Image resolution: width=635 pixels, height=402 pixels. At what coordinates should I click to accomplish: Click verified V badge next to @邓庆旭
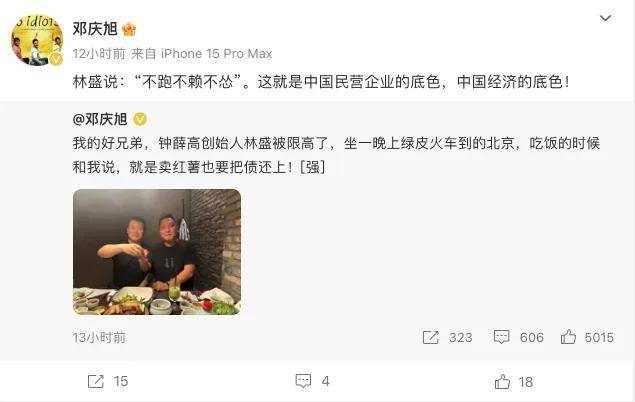[x=140, y=119]
